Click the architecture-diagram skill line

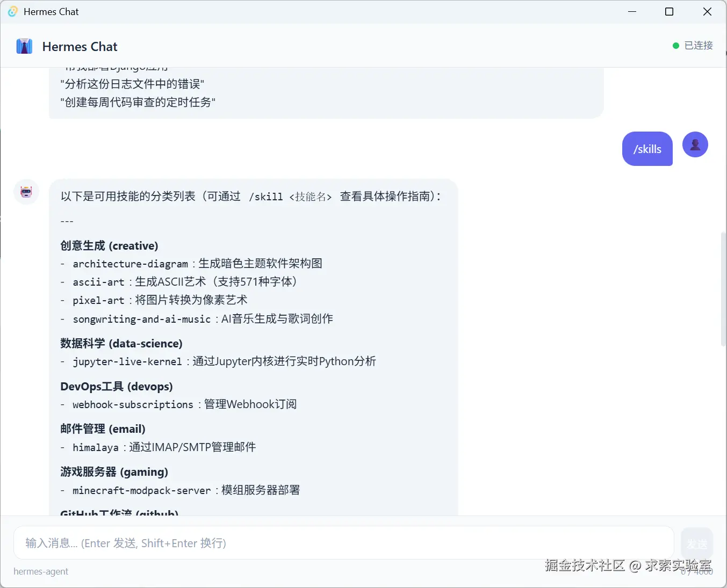tap(192, 264)
